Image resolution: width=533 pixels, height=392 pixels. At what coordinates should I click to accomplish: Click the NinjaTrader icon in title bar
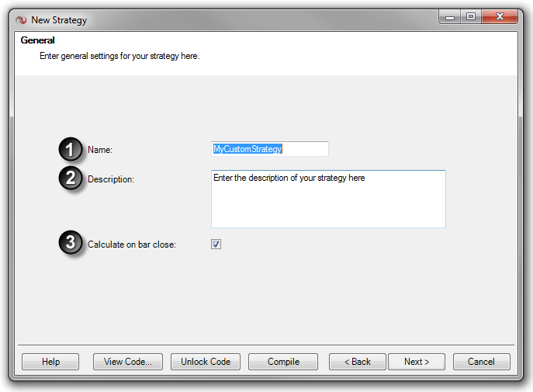tap(21, 20)
